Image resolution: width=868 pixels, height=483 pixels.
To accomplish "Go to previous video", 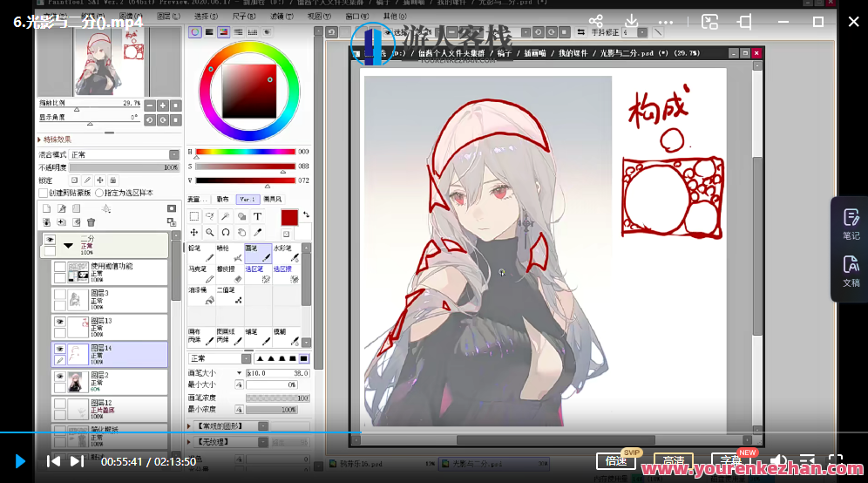I will point(53,461).
